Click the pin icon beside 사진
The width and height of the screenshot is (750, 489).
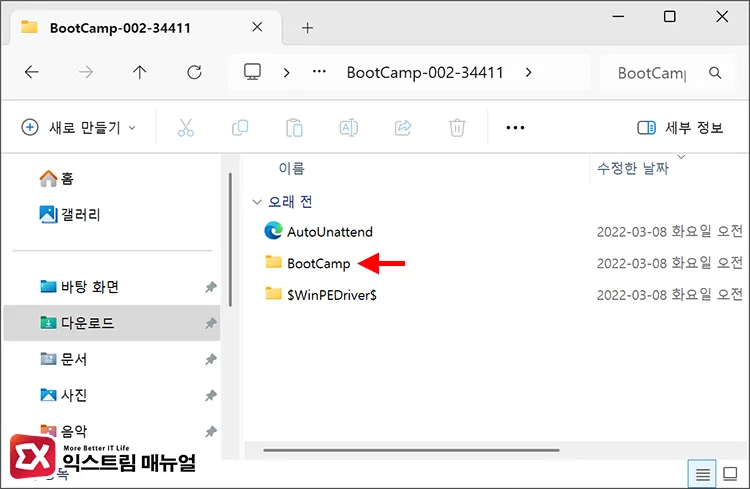point(210,396)
